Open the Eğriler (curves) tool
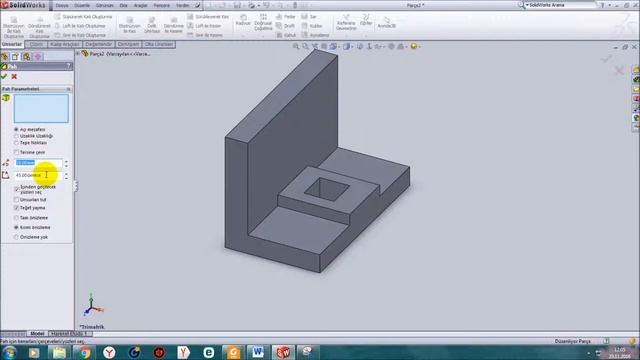 click(x=366, y=20)
